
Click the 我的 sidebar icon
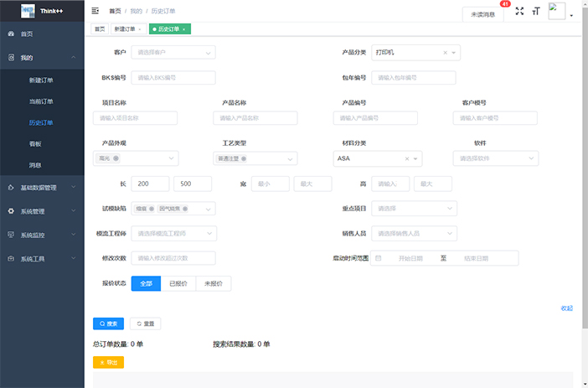point(11,58)
